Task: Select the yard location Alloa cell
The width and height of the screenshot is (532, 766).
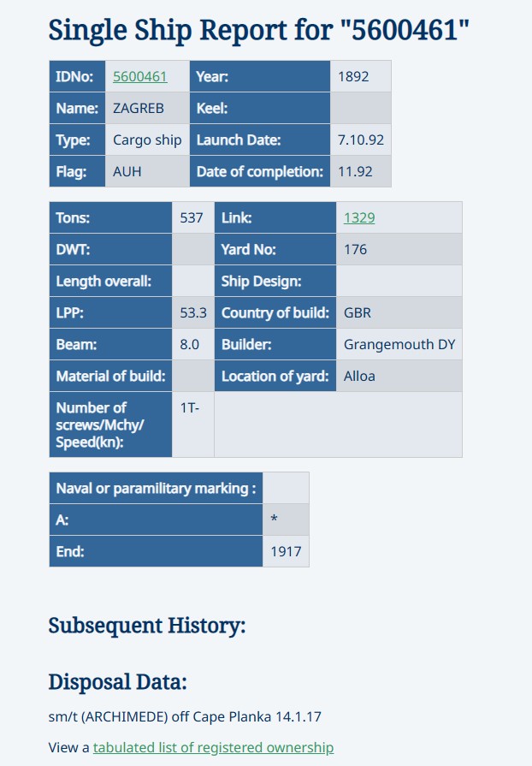Action: (359, 377)
